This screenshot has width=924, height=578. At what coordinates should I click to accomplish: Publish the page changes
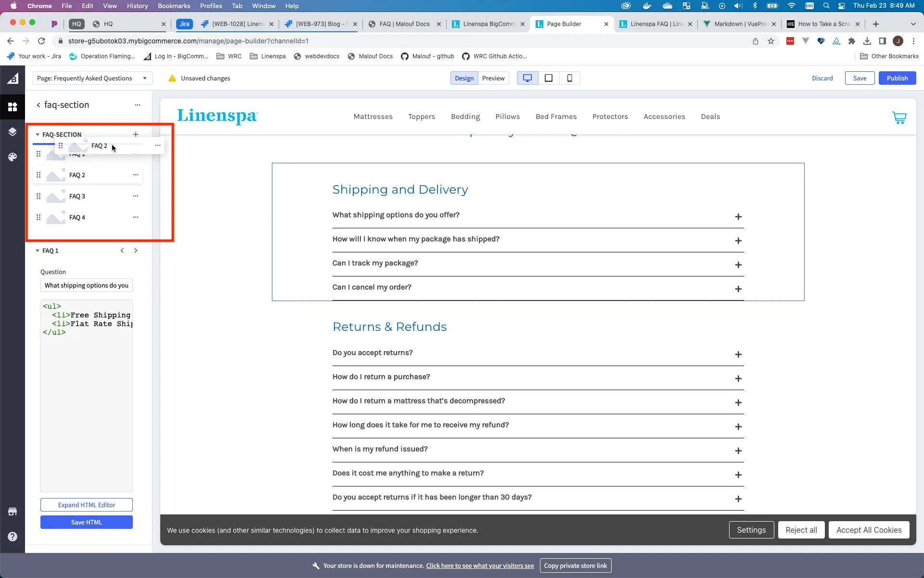coord(897,78)
